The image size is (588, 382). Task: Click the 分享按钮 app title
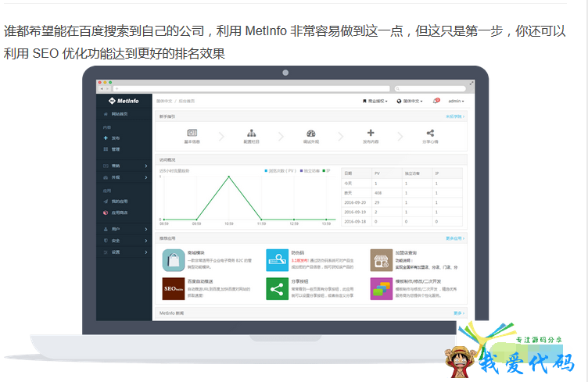click(x=300, y=281)
